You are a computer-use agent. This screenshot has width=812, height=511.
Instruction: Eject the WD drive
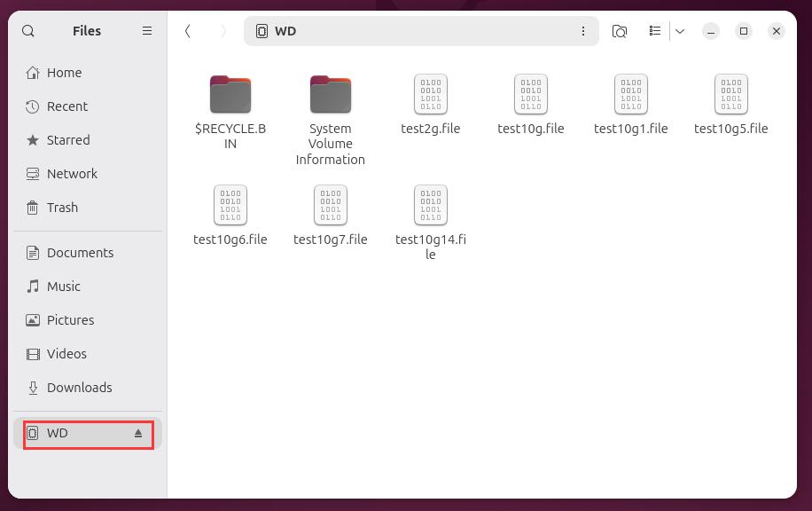pos(138,434)
